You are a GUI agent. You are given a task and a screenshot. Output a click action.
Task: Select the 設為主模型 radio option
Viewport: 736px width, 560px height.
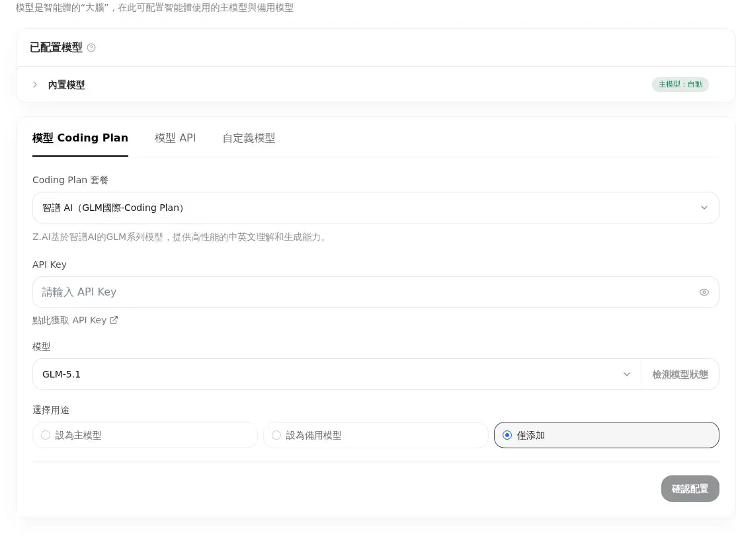click(x=145, y=435)
